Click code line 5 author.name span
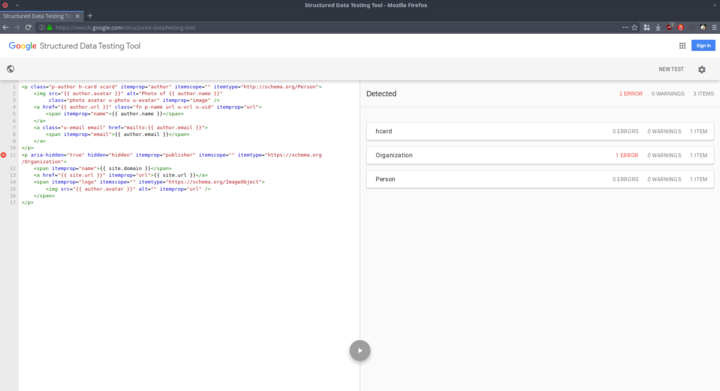 pos(114,114)
